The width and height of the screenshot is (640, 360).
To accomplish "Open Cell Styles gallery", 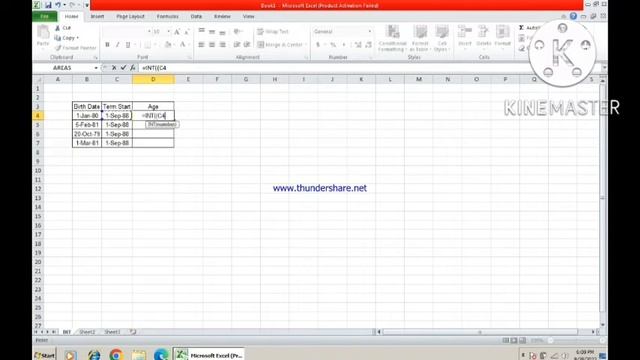I will coord(442,38).
